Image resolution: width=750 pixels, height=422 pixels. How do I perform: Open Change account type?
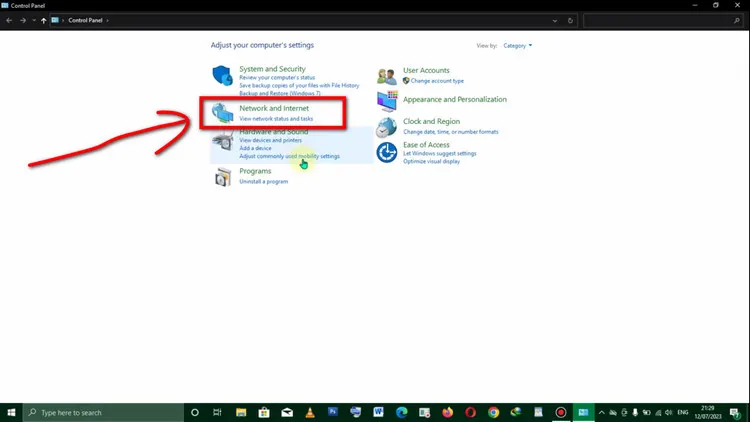point(437,81)
